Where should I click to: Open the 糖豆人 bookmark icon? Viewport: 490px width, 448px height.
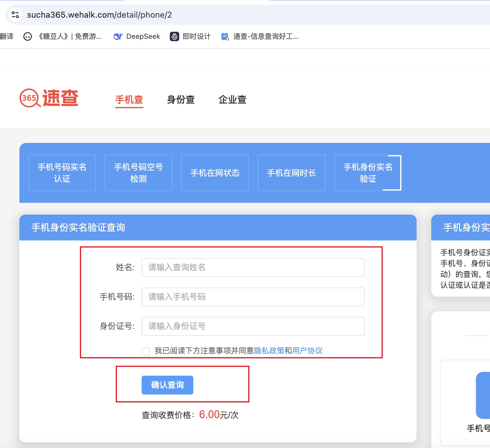[x=28, y=36]
